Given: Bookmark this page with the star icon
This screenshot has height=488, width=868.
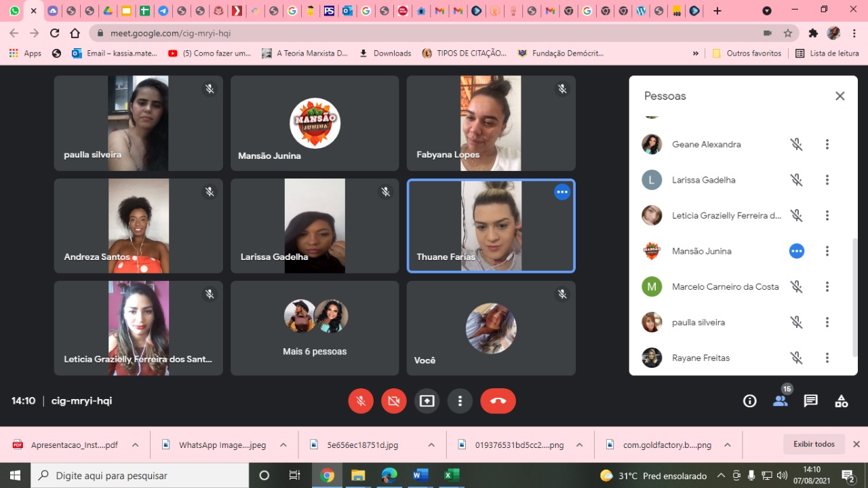Looking at the screenshot, I should tap(787, 33).
